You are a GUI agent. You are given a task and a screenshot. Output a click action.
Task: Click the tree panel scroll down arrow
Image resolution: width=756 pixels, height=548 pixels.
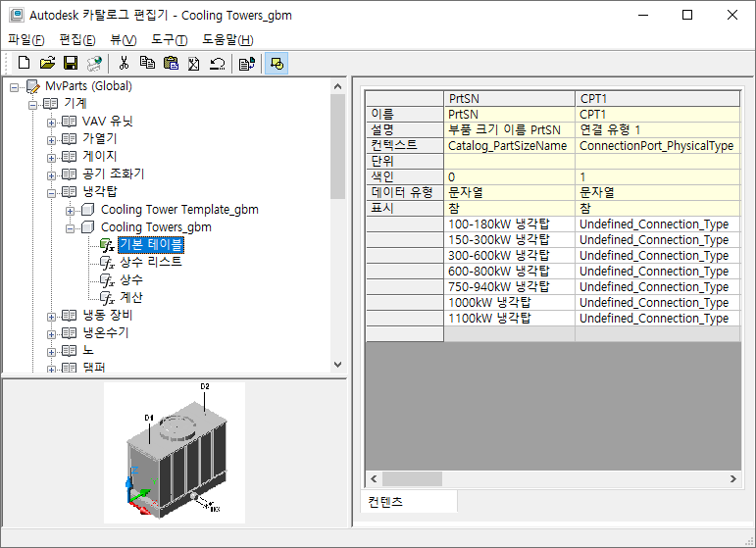point(337,365)
